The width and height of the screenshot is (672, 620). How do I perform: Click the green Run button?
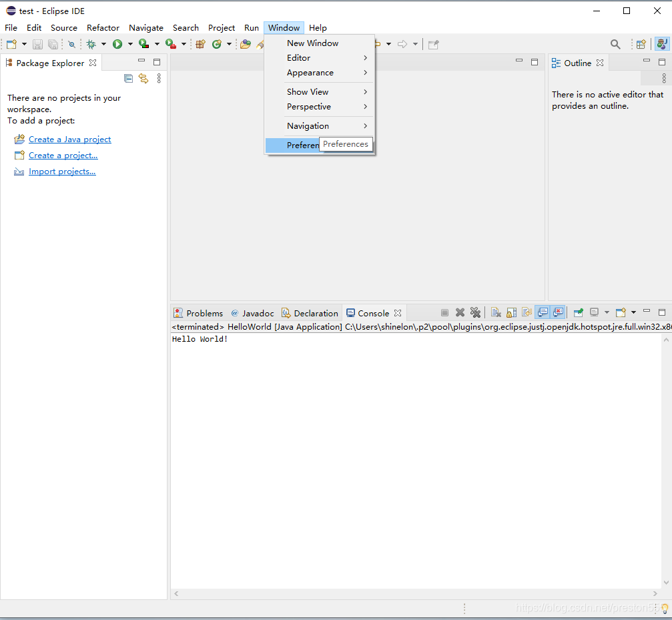coord(117,44)
